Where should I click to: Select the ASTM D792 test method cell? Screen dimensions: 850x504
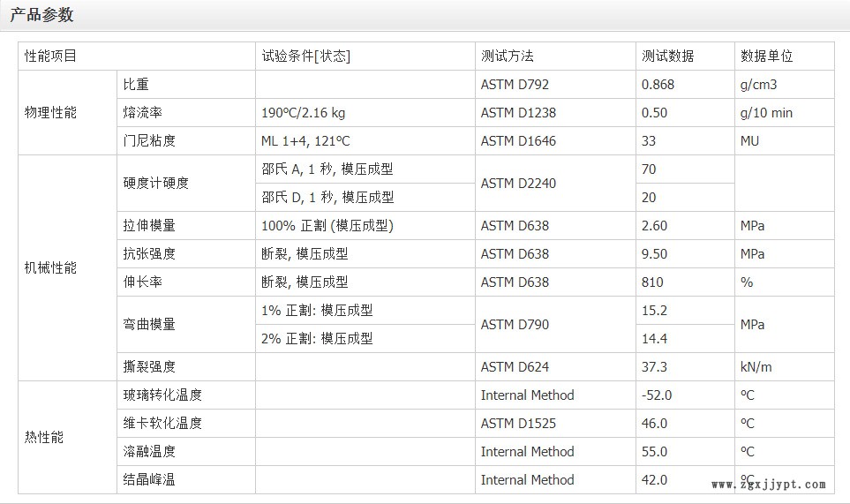[x=515, y=85]
